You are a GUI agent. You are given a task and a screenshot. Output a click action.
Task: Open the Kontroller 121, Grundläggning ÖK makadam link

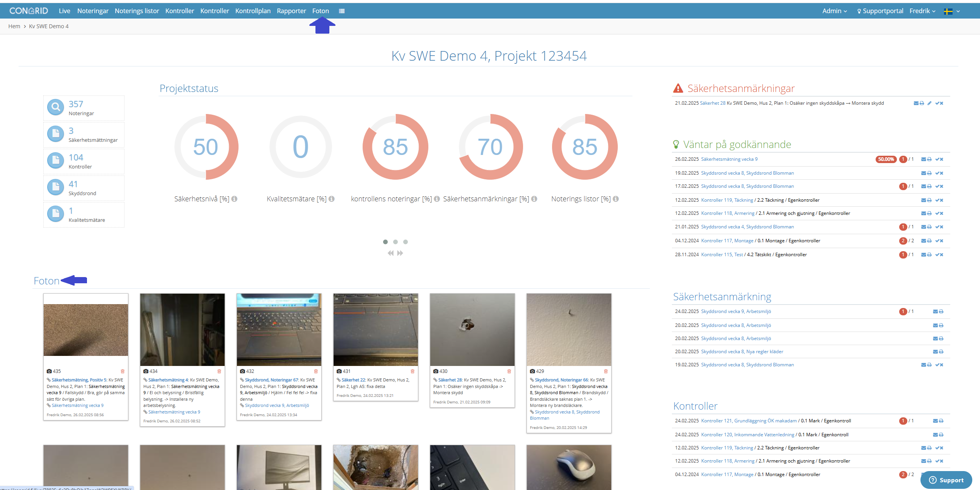(749, 421)
